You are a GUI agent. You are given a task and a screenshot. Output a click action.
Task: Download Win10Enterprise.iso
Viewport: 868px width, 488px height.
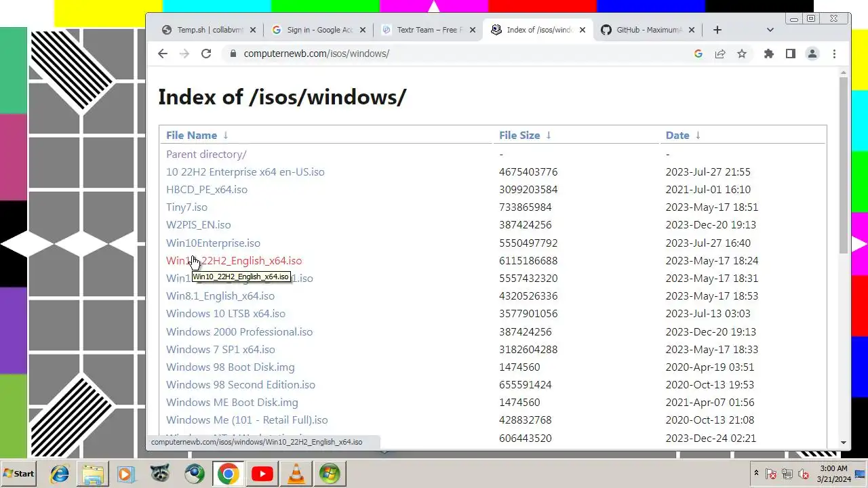[x=213, y=243]
